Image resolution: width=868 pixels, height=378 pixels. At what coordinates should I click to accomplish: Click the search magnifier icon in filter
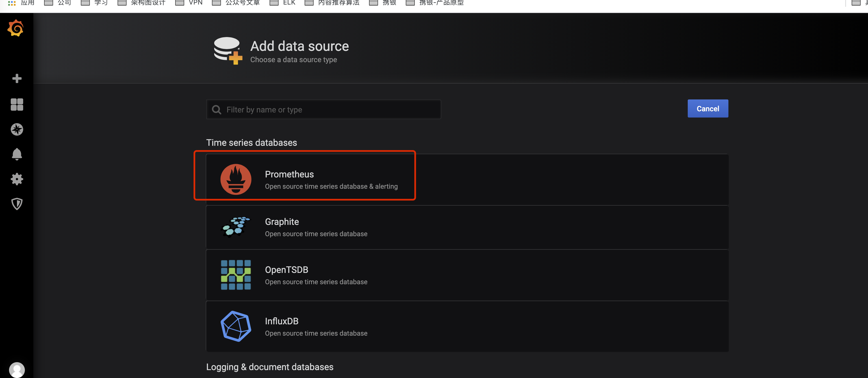coord(216,110)
